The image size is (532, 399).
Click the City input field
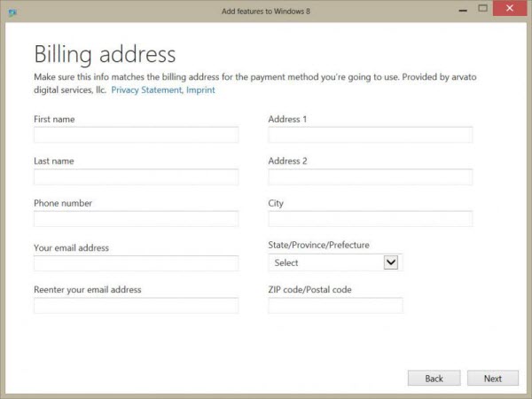point(371,219)
